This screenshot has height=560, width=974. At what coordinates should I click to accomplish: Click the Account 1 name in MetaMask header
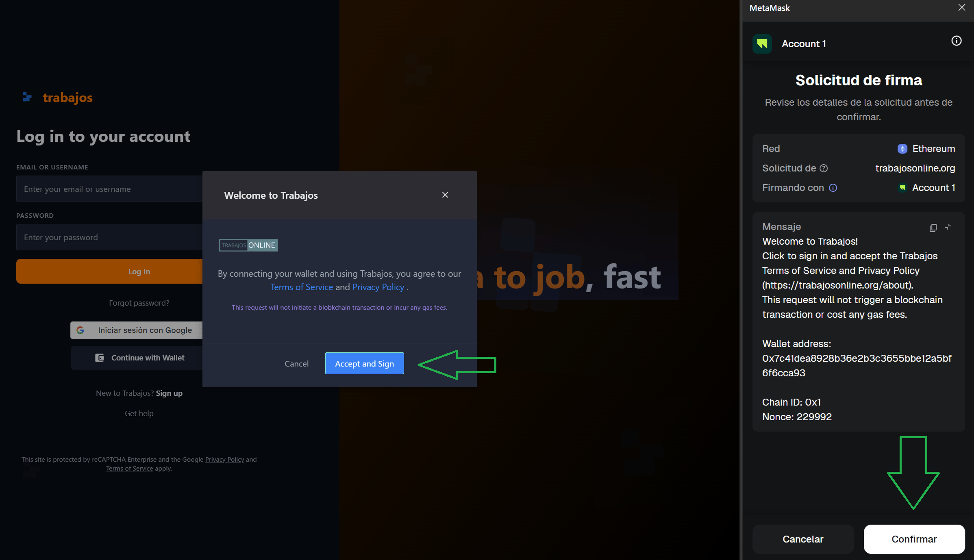pos(804,44)
